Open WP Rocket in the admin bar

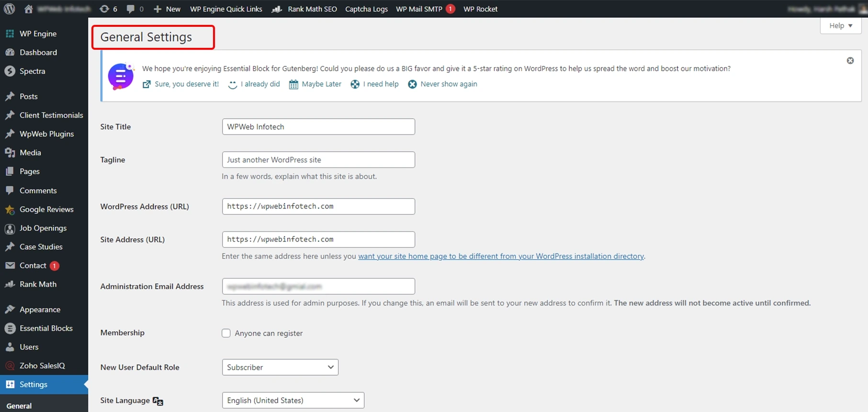click(x=480, y=9)
